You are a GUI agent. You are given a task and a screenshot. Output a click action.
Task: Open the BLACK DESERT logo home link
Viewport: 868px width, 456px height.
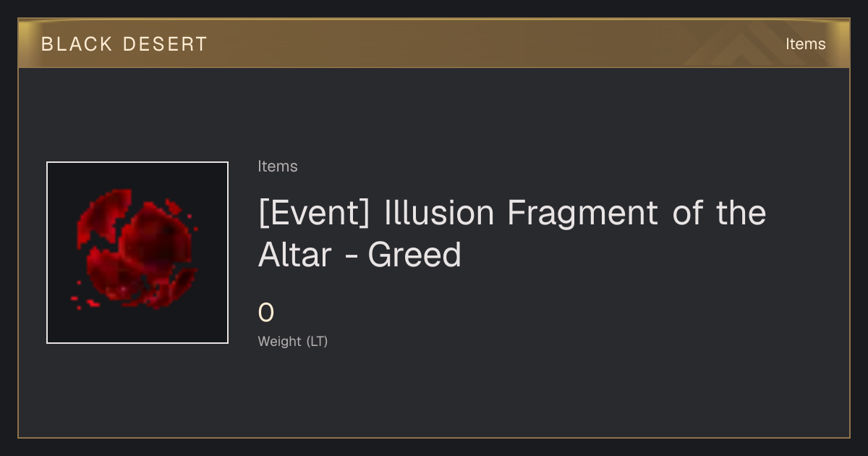[124, 44]
